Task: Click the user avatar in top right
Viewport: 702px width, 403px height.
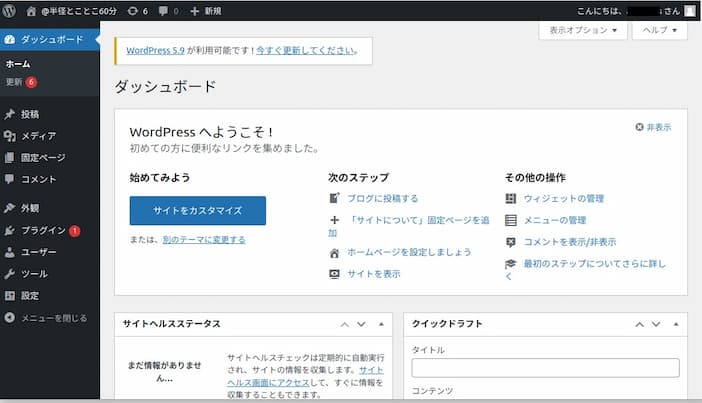Action: (690, 11)
